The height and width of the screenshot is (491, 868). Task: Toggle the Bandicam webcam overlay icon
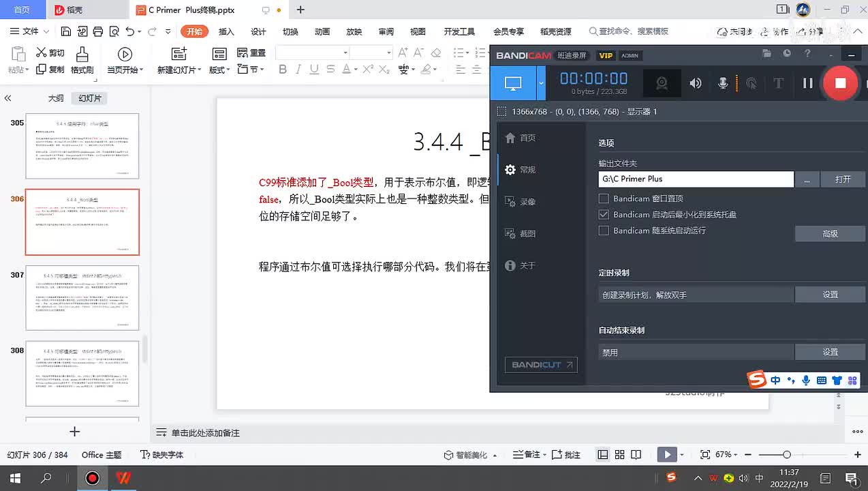pos(662,83)
